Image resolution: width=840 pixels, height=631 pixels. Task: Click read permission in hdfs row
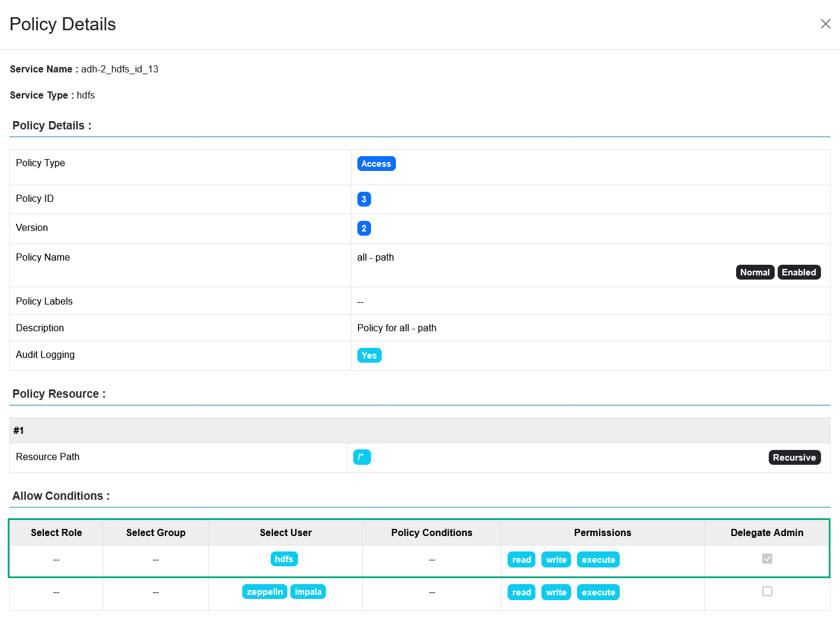pos(522,560)
